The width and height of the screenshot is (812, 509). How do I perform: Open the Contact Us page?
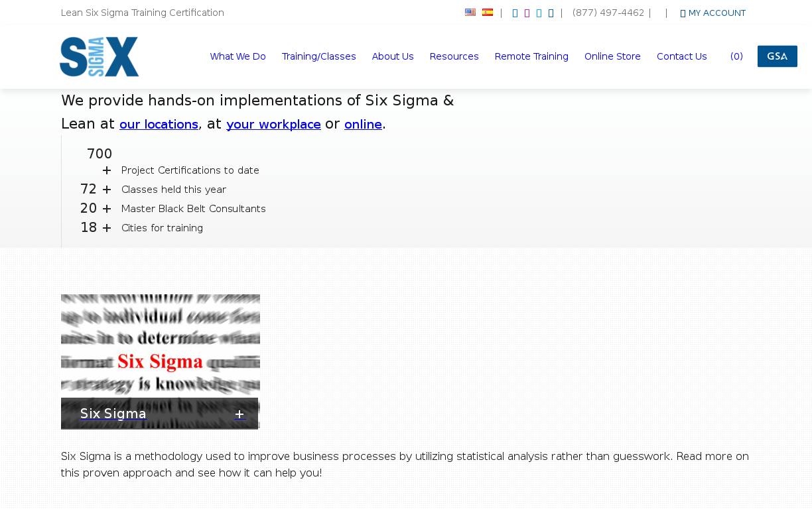tap(681, 56)
